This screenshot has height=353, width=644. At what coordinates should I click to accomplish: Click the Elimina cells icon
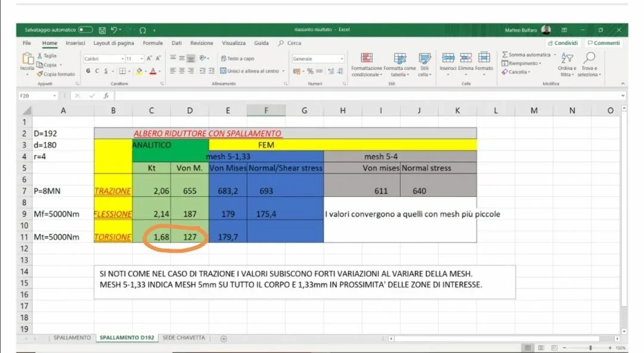(466, 58)
